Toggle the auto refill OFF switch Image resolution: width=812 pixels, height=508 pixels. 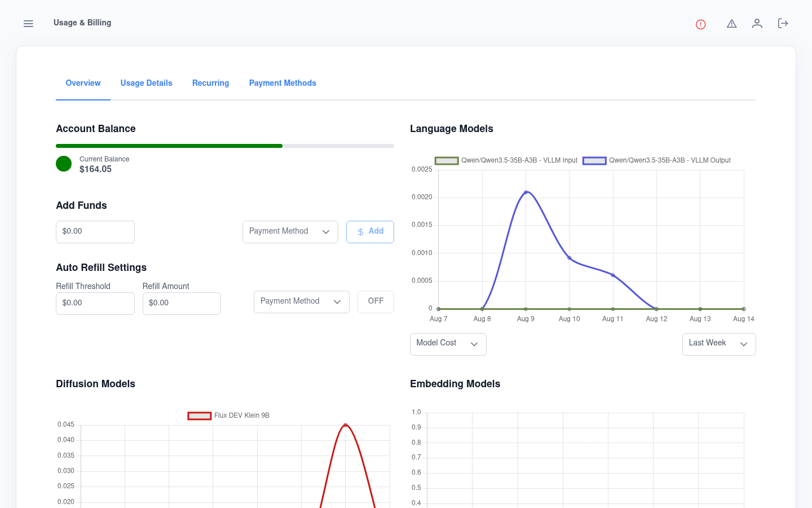tap(376, 301)
